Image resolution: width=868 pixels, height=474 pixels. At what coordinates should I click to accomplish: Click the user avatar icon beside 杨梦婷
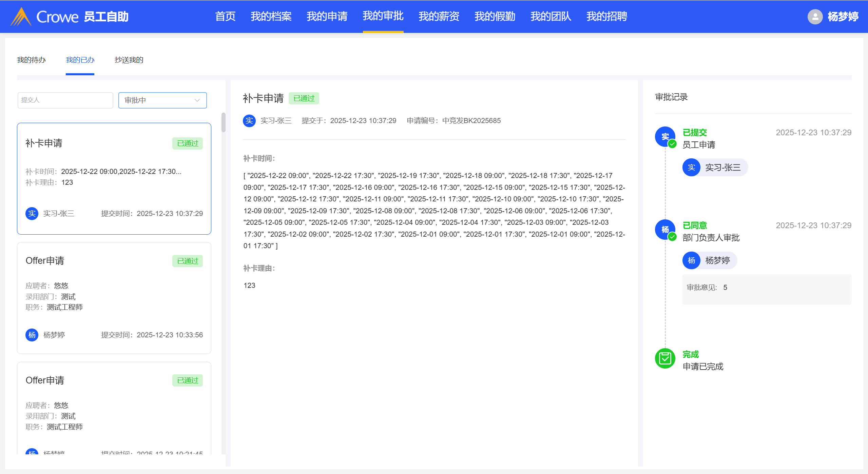coord(815,17)
